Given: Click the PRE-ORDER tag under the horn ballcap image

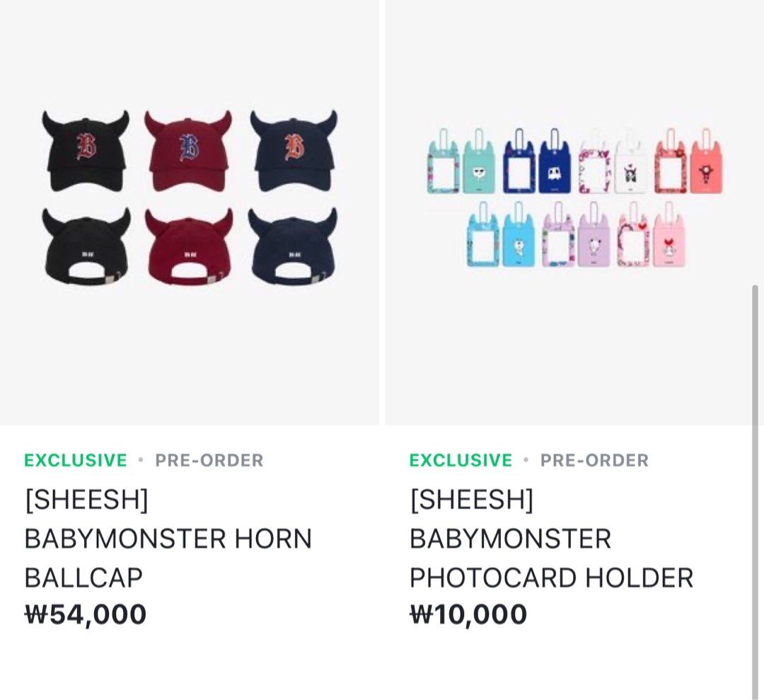Looking at the screenshot, I should pos(210,460).
